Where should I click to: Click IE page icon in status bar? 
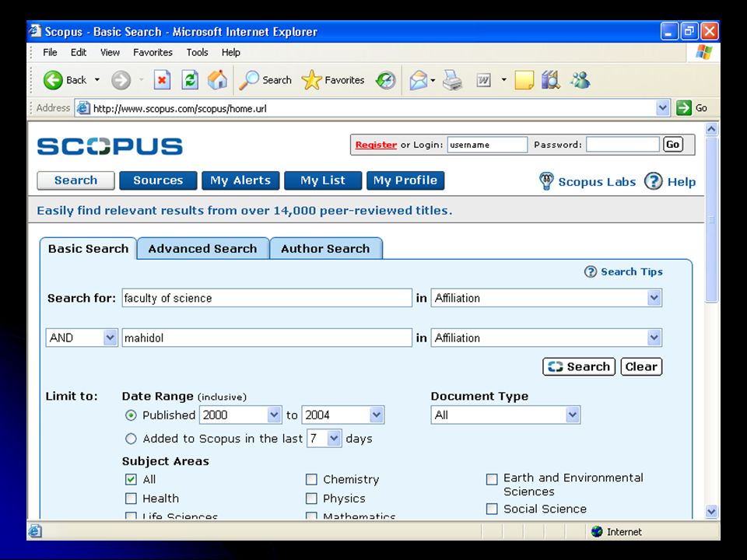35,531
